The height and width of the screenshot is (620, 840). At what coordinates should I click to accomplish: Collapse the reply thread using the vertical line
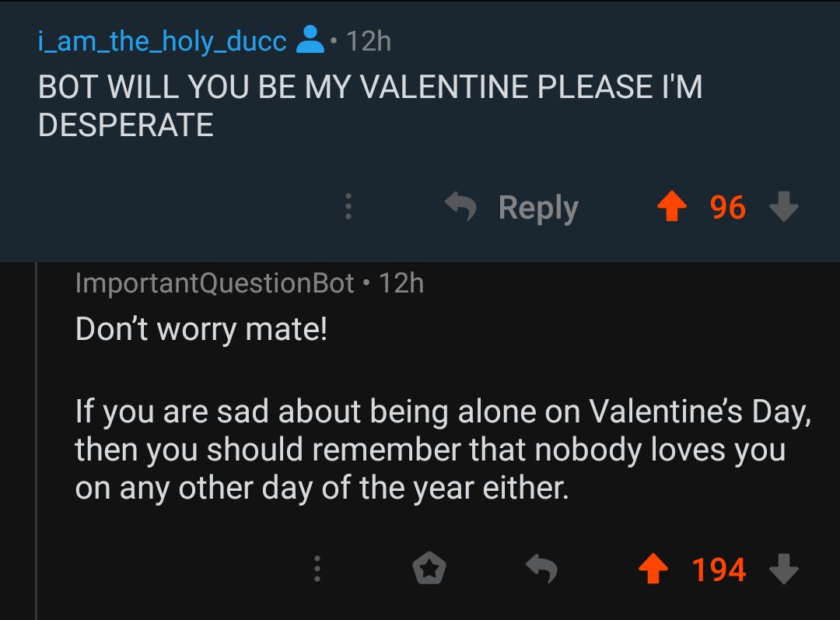tap(37, 436)
